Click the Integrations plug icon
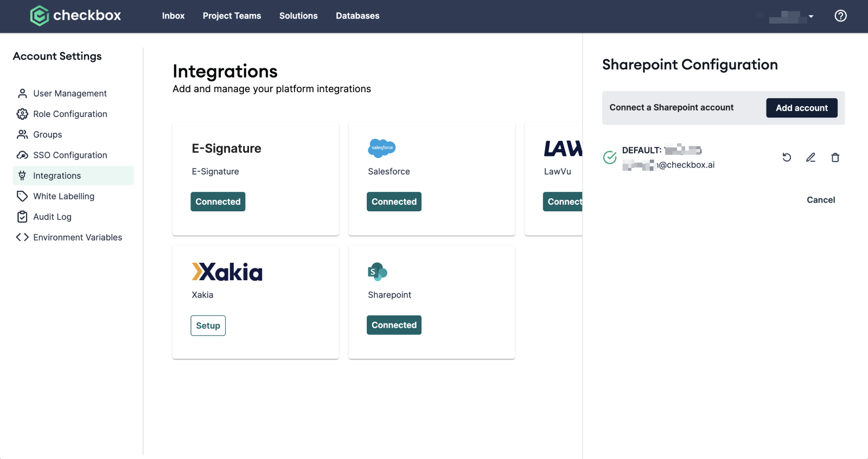Screen dimensions: 868x459 (x=22, y=176)
